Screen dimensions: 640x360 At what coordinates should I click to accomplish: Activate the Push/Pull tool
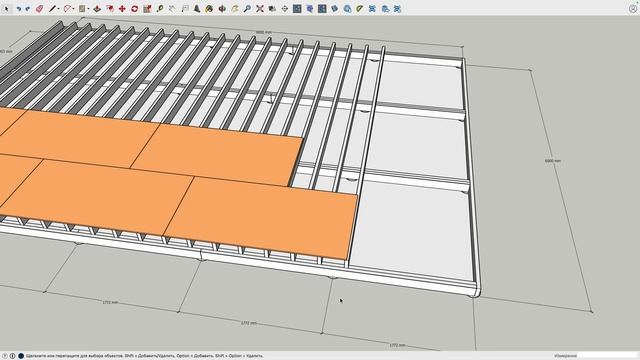pos(97,9)
